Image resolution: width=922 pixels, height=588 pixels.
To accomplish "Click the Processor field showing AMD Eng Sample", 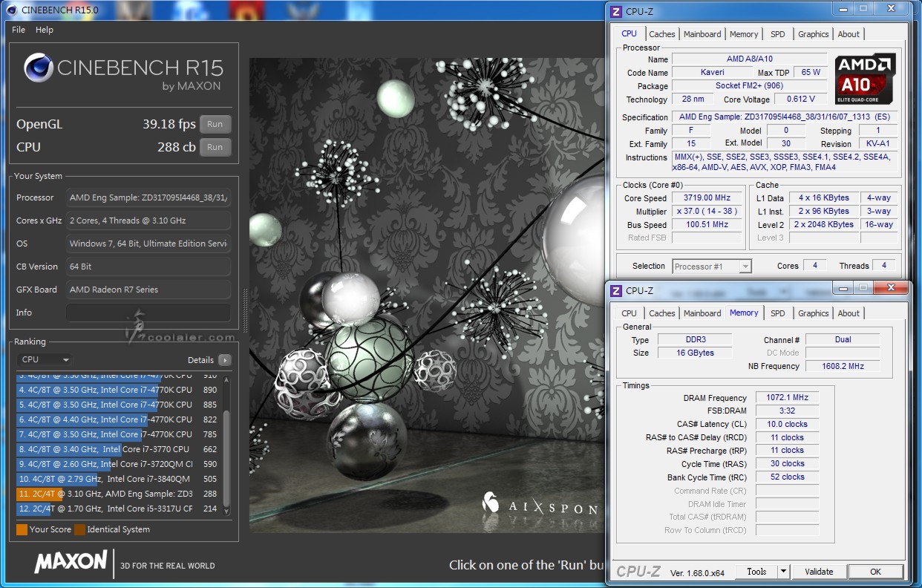I will 148,197.
